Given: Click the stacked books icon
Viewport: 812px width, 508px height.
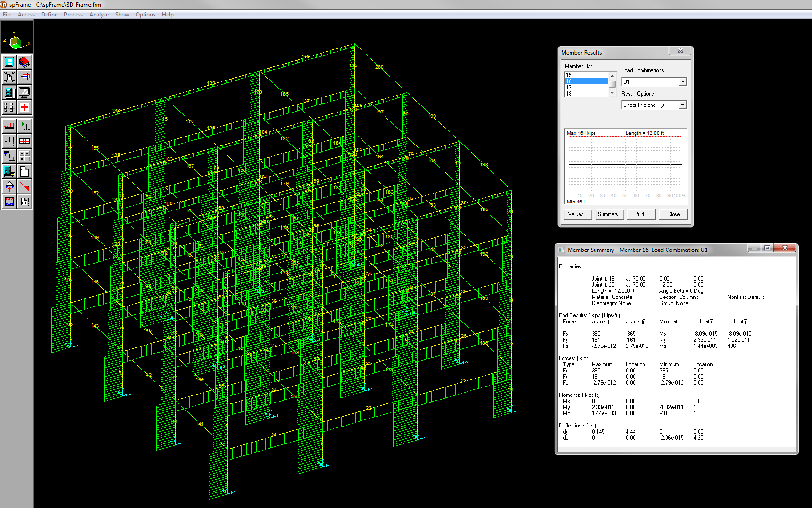Looking at the screenshot, I should (24, 62).
